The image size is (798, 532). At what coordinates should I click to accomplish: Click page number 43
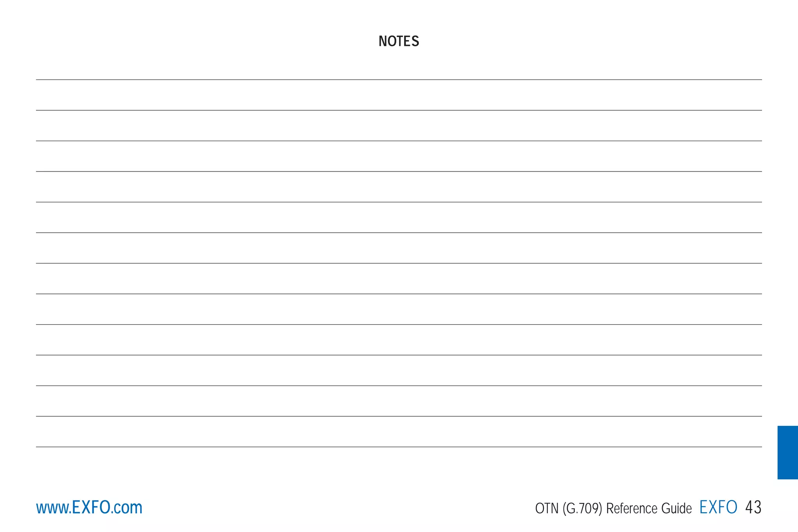[753, 507]
